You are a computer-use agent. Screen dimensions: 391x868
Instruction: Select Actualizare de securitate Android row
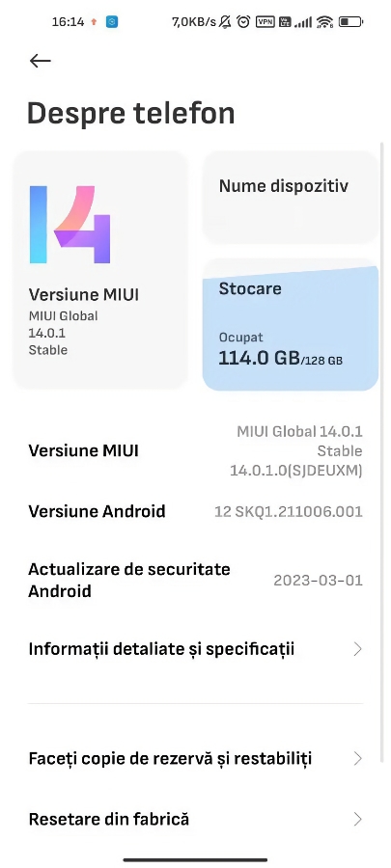coord(195,581)
